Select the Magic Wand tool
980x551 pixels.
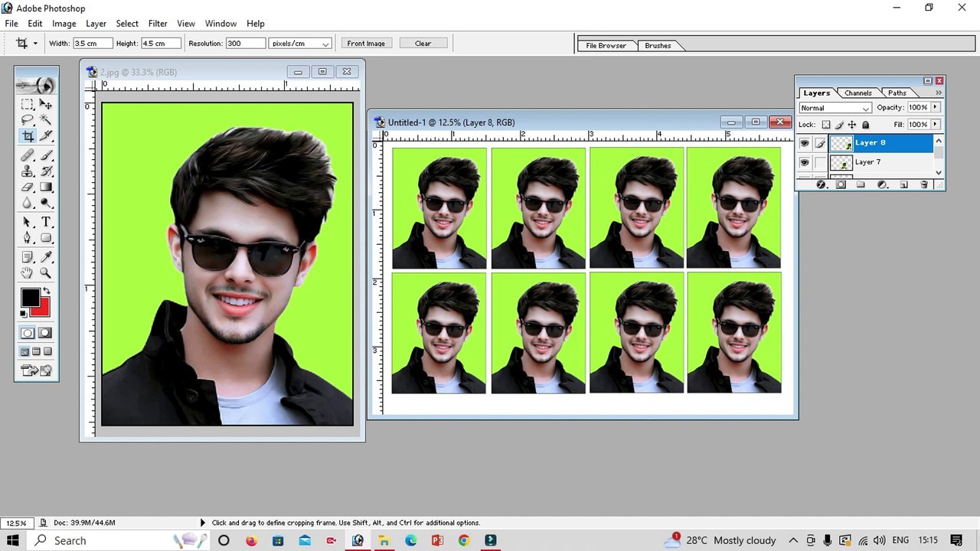click(x=46, y=119)
